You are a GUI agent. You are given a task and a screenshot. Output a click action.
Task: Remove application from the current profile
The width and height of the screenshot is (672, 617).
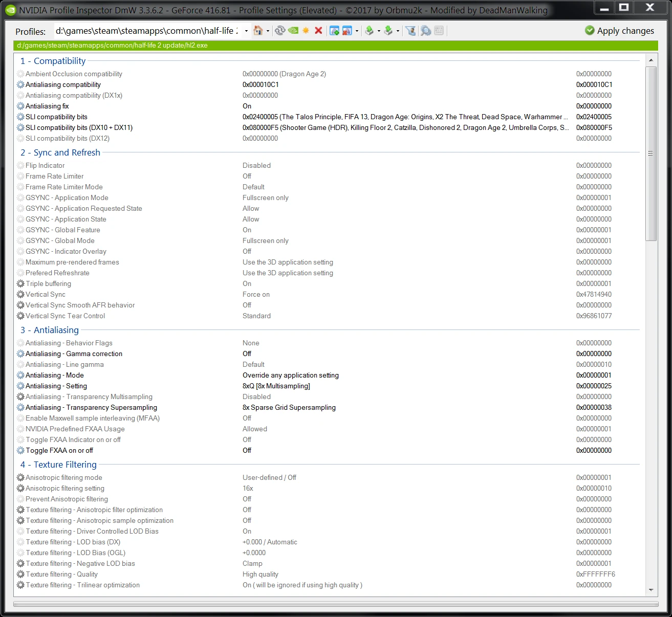tap(347, 31)
